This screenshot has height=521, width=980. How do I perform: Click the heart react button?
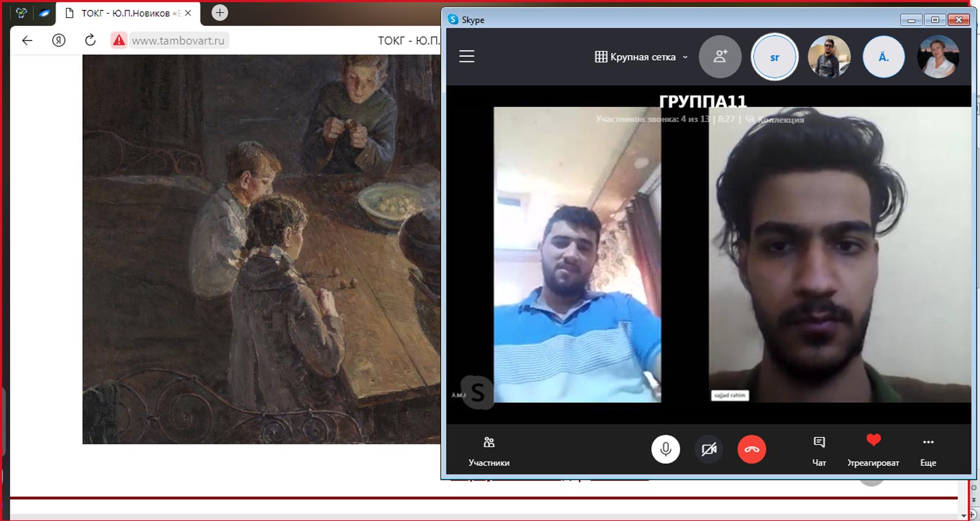pyautogui.click(x=873, y=451)
